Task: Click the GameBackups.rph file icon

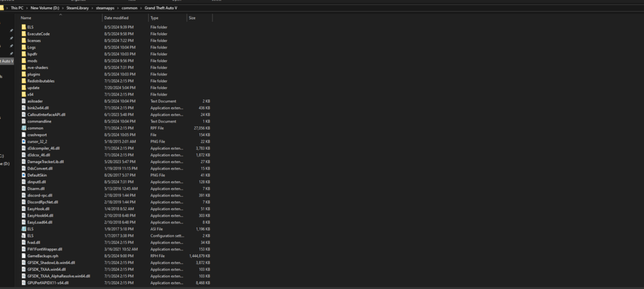Action: [23, 255]
